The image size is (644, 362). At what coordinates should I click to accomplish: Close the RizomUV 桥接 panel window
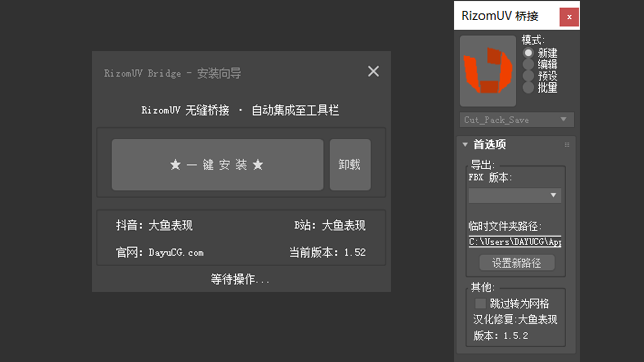(569, 17)
